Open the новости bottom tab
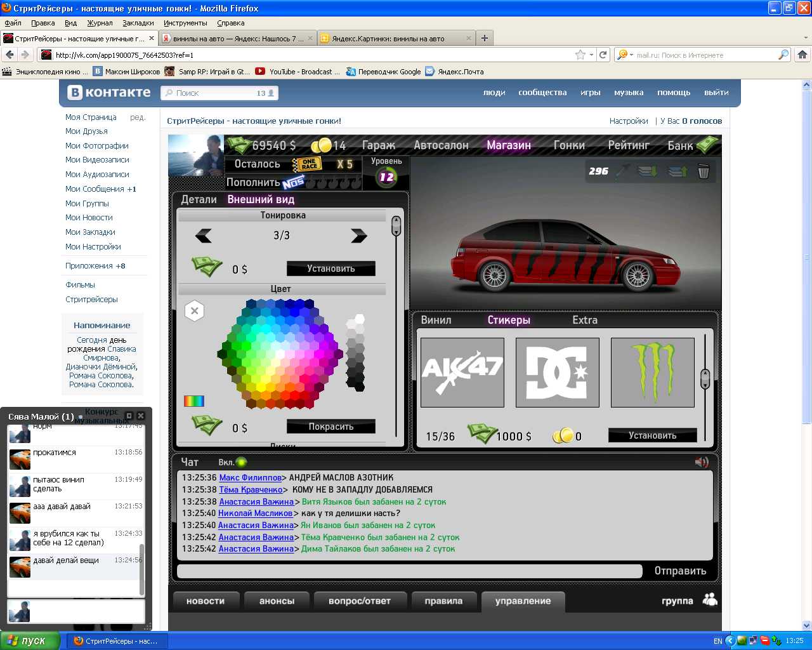812x650 pixels. coord(206,601)
